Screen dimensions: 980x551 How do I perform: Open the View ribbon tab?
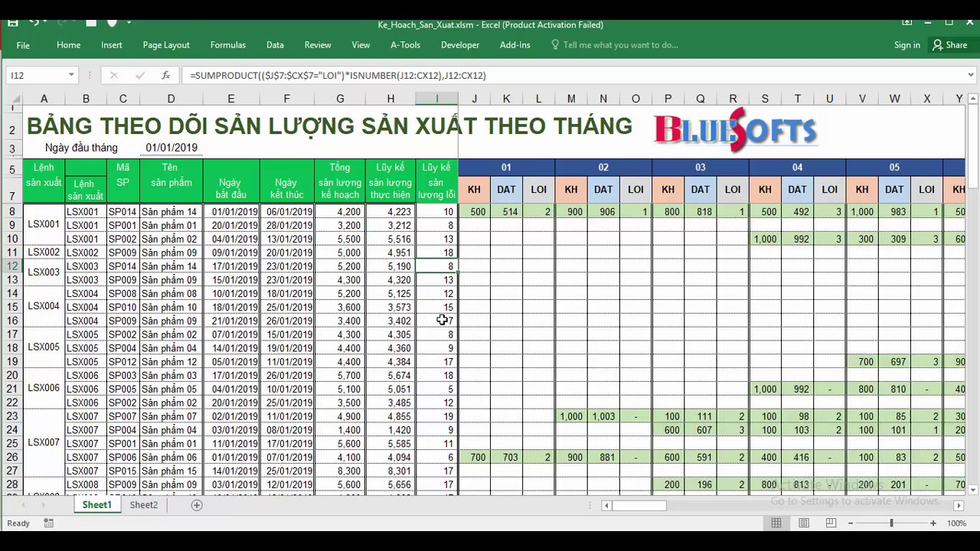tap(361, 45)
